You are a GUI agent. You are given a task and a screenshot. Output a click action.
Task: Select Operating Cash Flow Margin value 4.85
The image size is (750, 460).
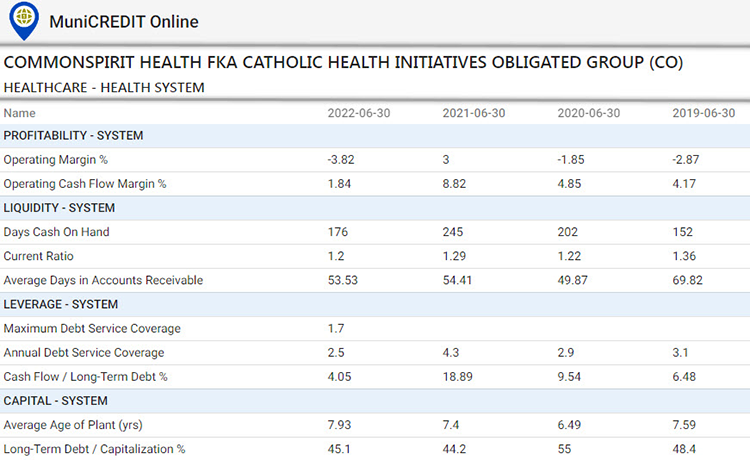point(569,184)
